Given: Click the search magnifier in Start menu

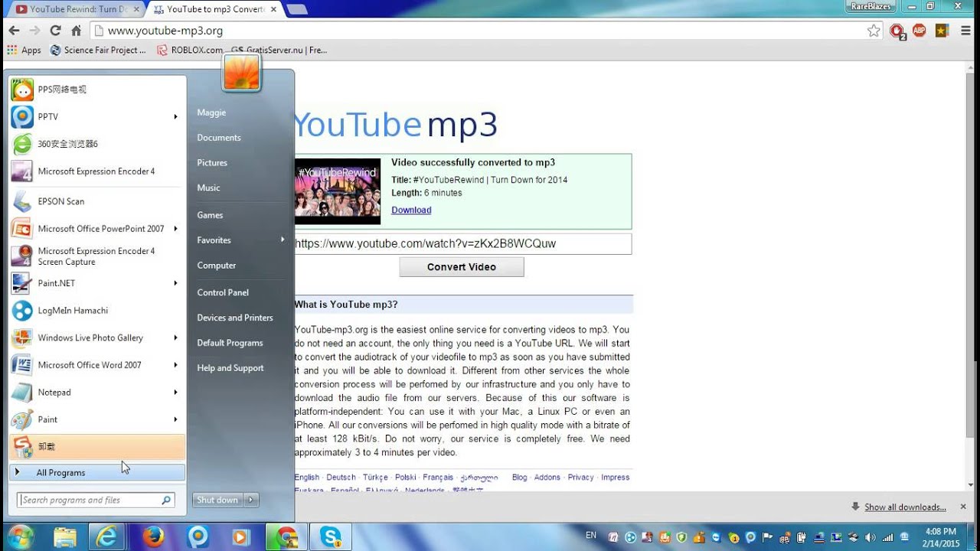Looking at the screenshot, I should click(x=166, y=500).
